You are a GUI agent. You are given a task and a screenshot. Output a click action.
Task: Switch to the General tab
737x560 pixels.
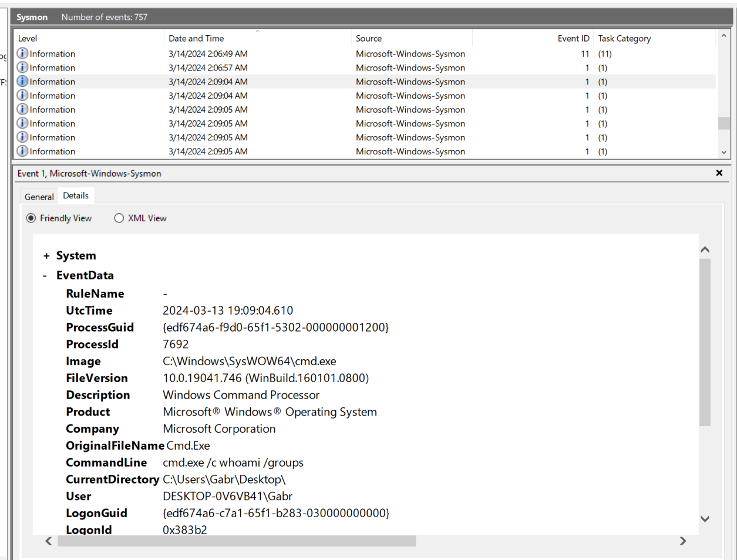pos(39,197)
